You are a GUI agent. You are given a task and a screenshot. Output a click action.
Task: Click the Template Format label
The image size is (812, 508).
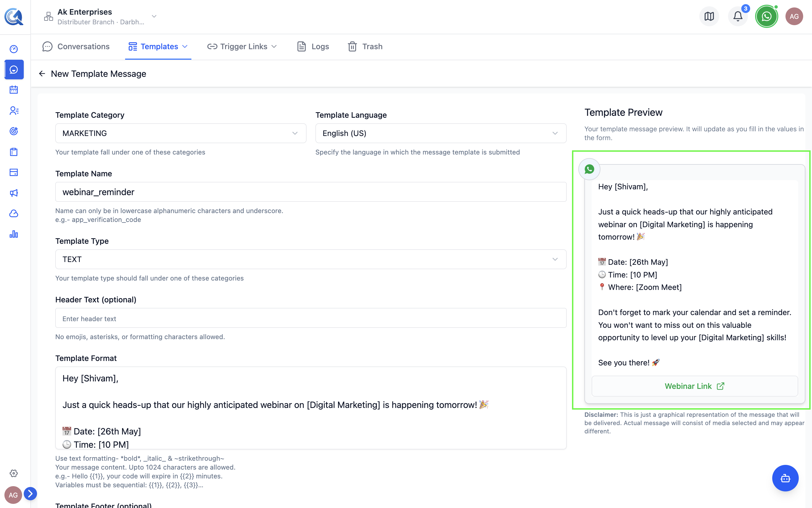tap(86, 358)
